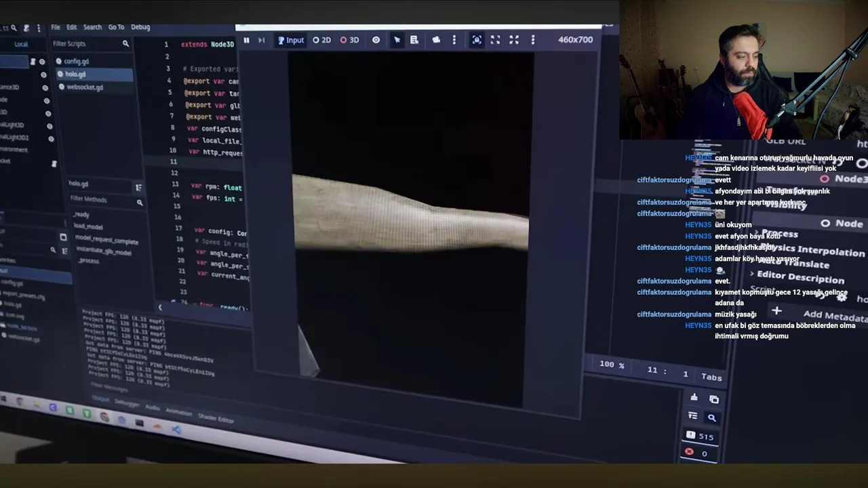Collapse the script panel with the left arrow
The height and width of the screenshot is (488, 868).
(x=160, y=307)
